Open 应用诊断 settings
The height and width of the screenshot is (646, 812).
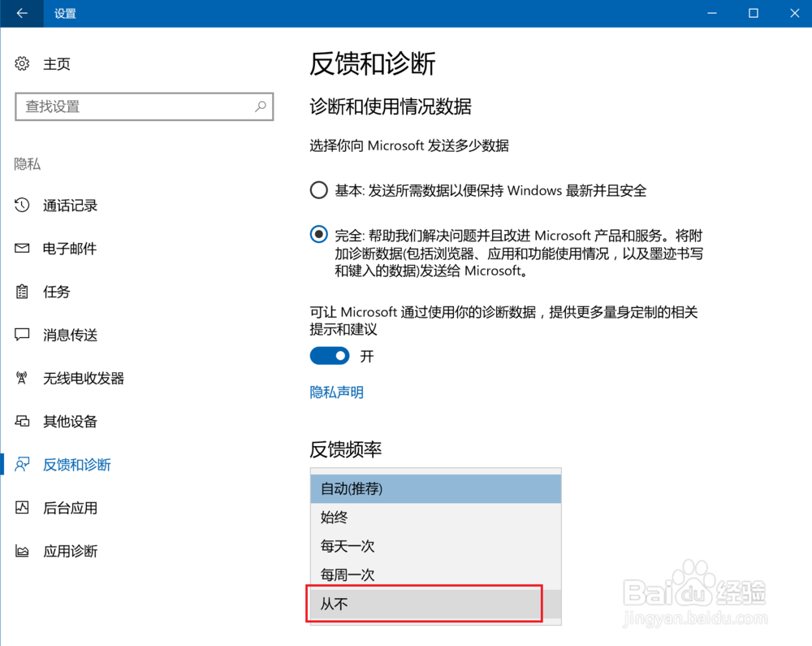[70, 551]
